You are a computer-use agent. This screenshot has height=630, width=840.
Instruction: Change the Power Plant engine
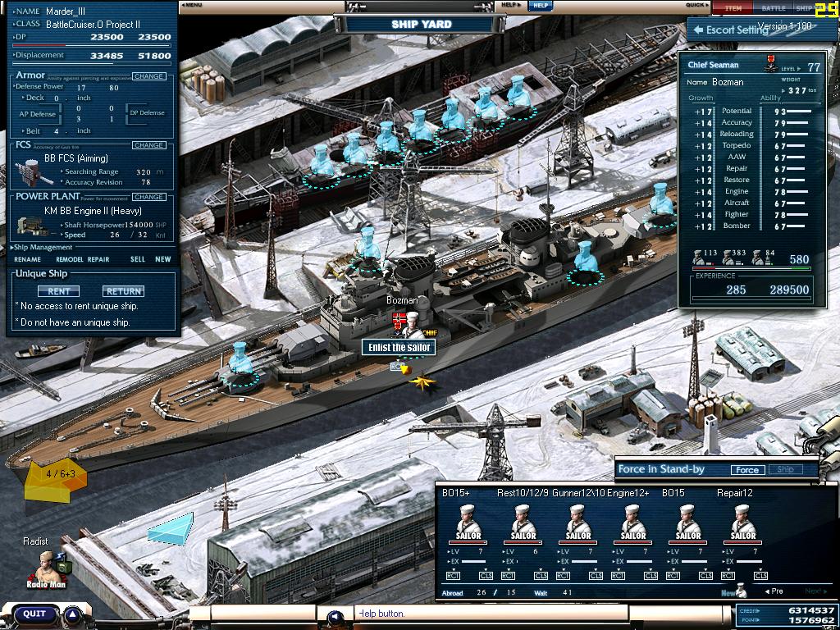[149, 197]
